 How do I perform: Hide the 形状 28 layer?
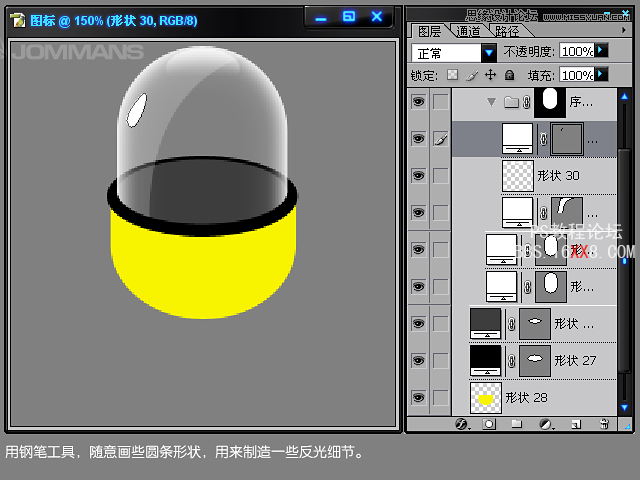click(x=418, y=397)
